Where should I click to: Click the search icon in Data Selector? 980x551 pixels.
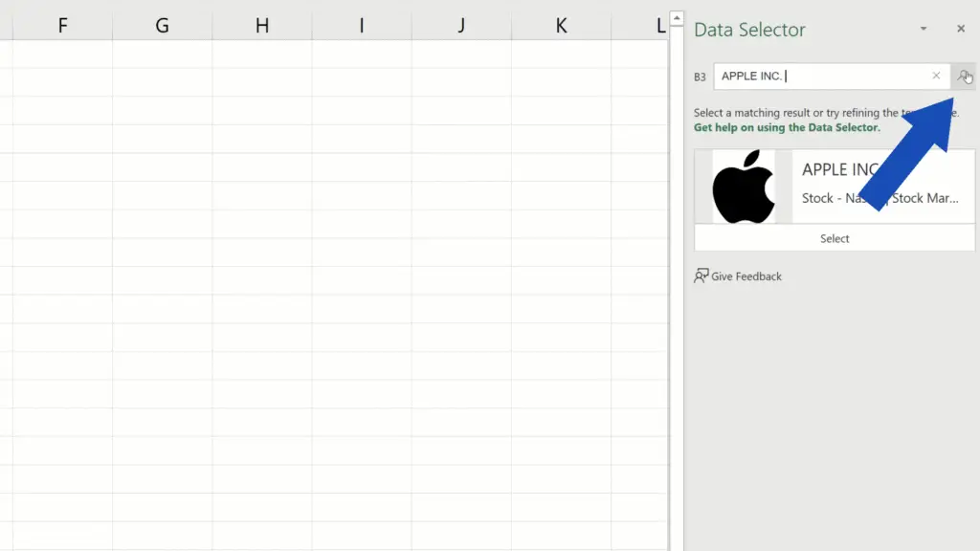[964, 77]
